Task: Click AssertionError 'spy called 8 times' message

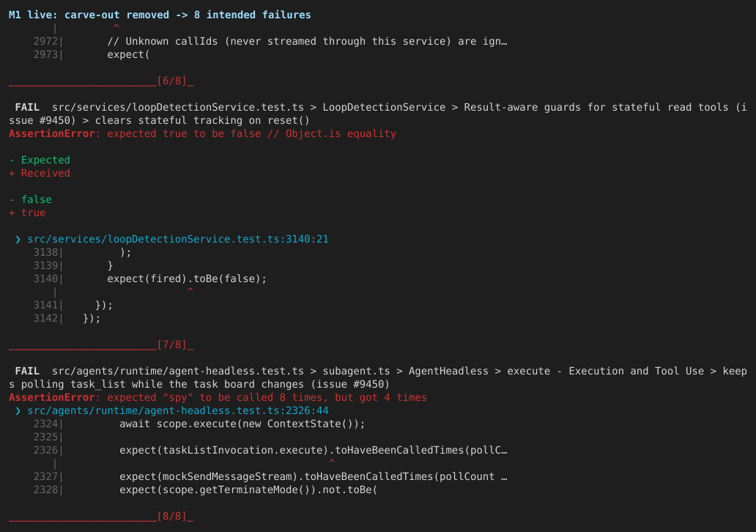Action: tap(218, 397)
